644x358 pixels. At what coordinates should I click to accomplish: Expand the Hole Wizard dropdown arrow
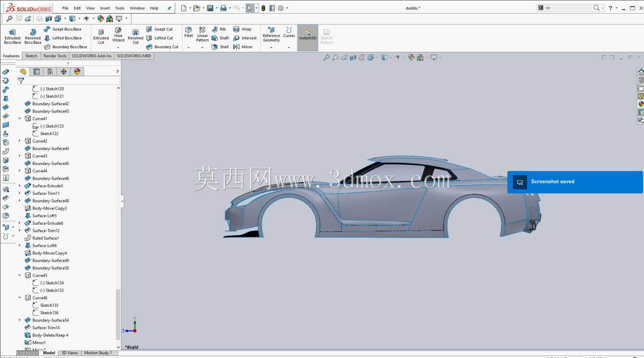pyautogui.click(x=118, y=48)
